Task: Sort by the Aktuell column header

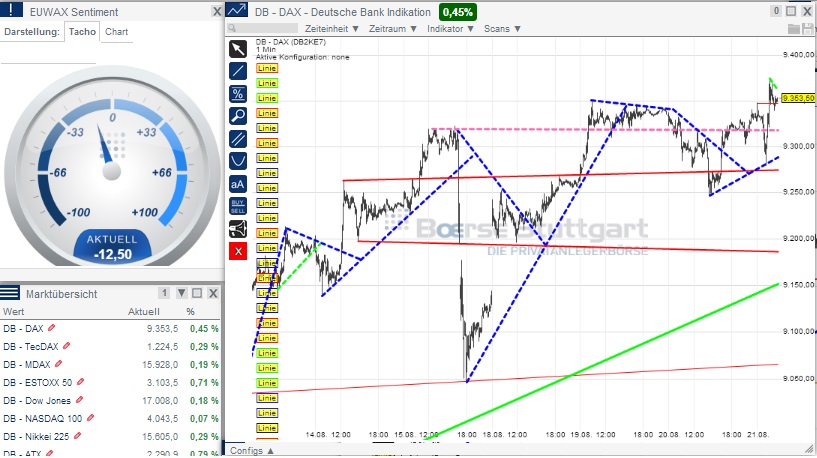Action: point(144,312)
